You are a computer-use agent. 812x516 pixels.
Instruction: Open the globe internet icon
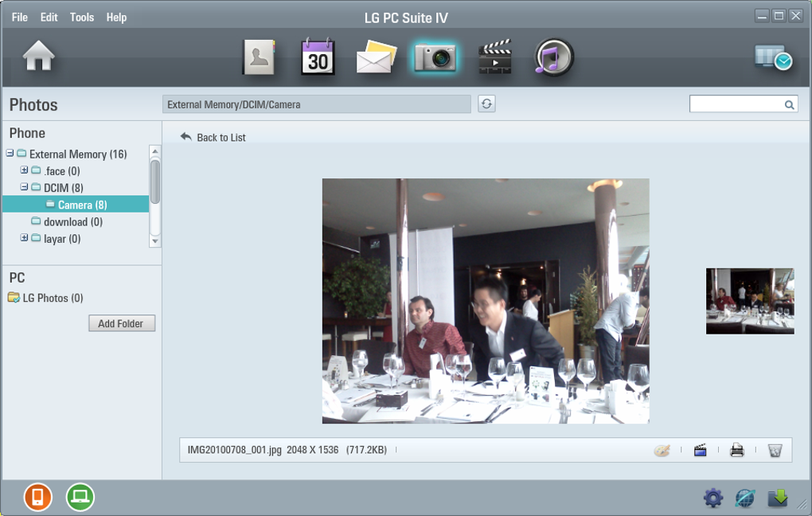[745, 498]
